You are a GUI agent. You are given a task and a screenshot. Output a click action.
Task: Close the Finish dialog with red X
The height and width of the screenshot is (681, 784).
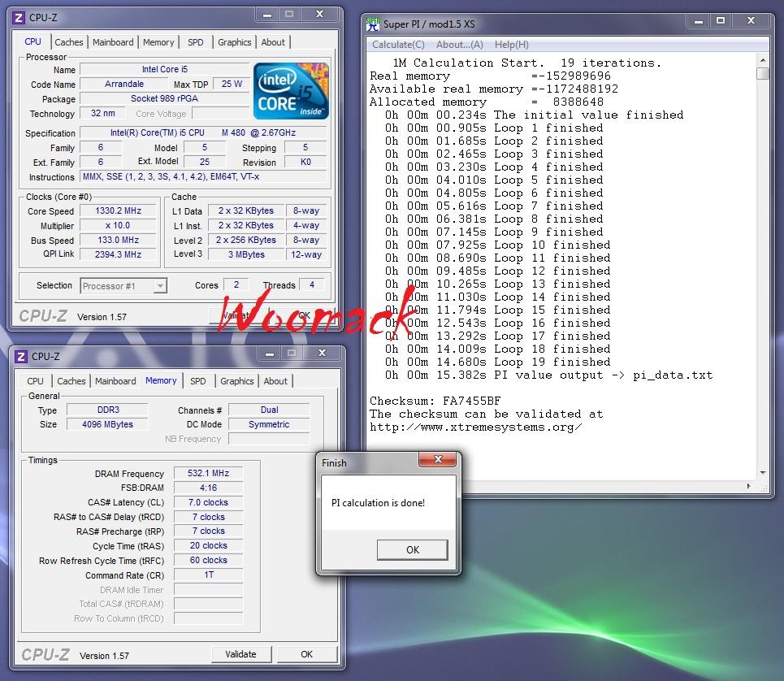tap(438, 459)
